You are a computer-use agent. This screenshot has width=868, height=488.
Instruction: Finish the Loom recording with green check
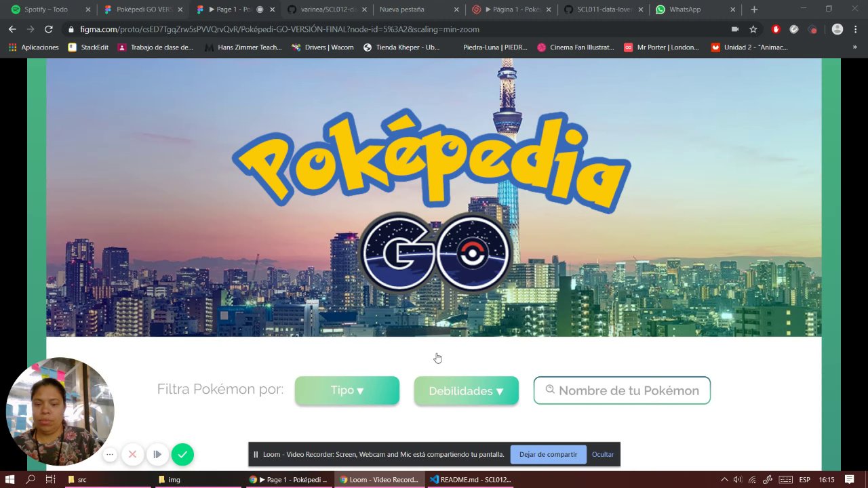[182, 454]
